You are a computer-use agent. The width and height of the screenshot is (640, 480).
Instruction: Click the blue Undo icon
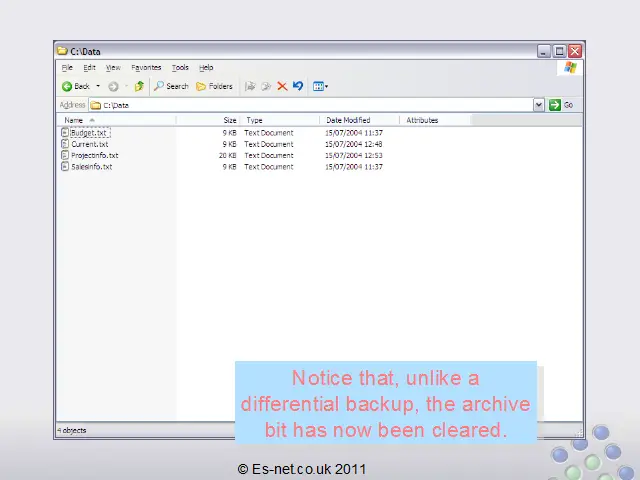click(x=297, y=87)
